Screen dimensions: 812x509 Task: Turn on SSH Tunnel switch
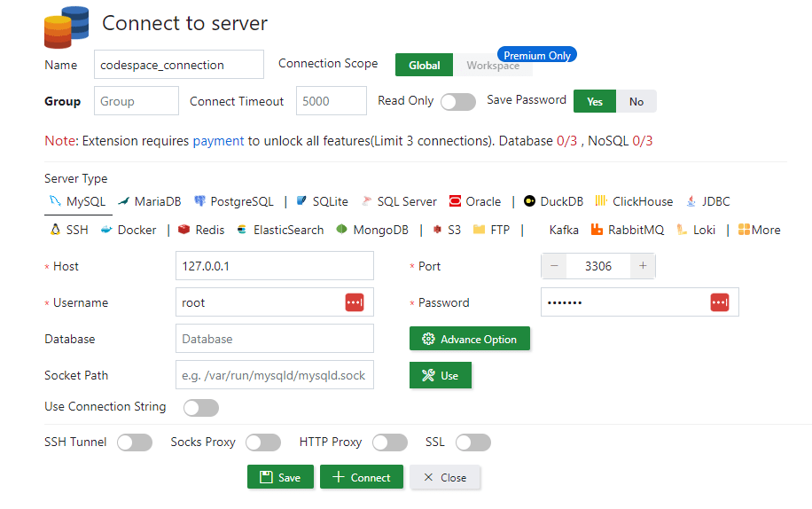point(135,442)
